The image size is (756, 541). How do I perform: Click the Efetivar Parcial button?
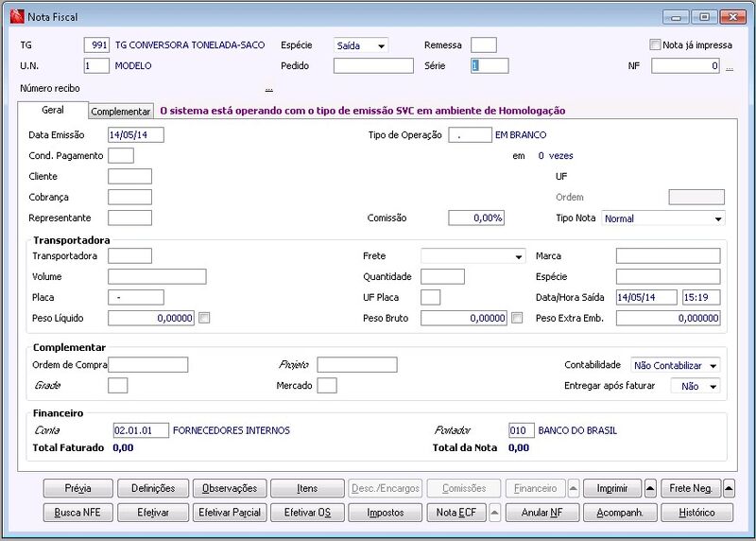click(x=230, y=513)
